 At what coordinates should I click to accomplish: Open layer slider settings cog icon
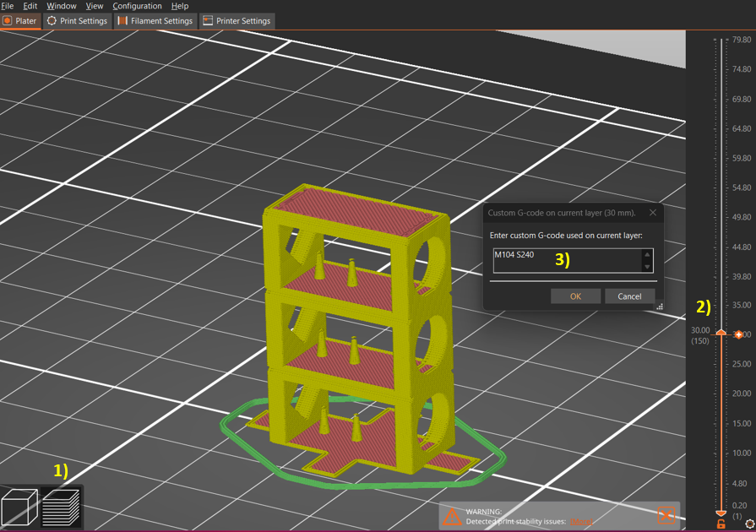tap(749, 524)
